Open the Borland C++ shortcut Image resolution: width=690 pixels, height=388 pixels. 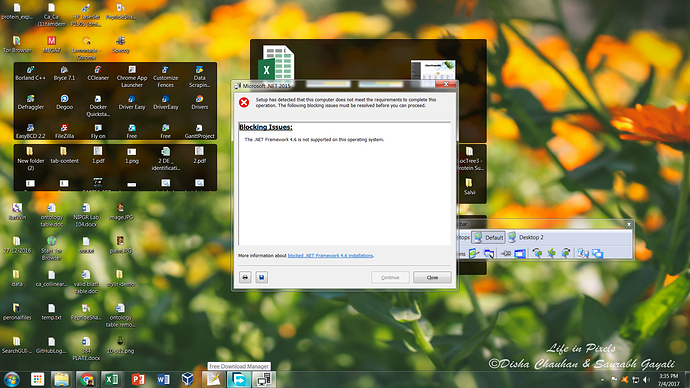click(30, 73)
